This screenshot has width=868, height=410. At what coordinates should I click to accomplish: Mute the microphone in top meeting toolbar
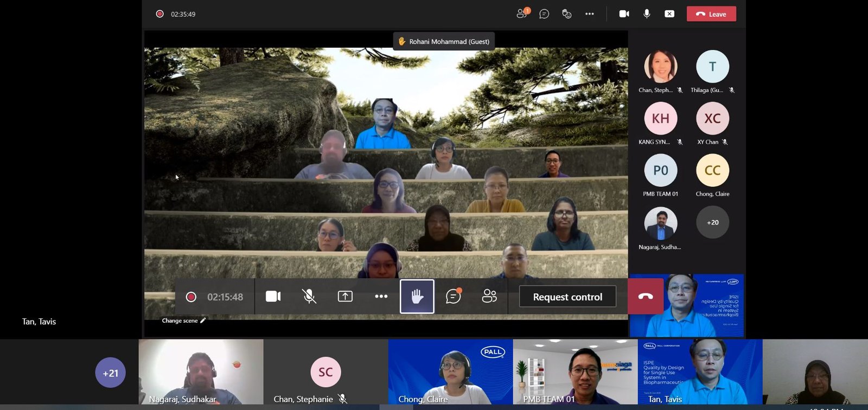tap(647, 14)
